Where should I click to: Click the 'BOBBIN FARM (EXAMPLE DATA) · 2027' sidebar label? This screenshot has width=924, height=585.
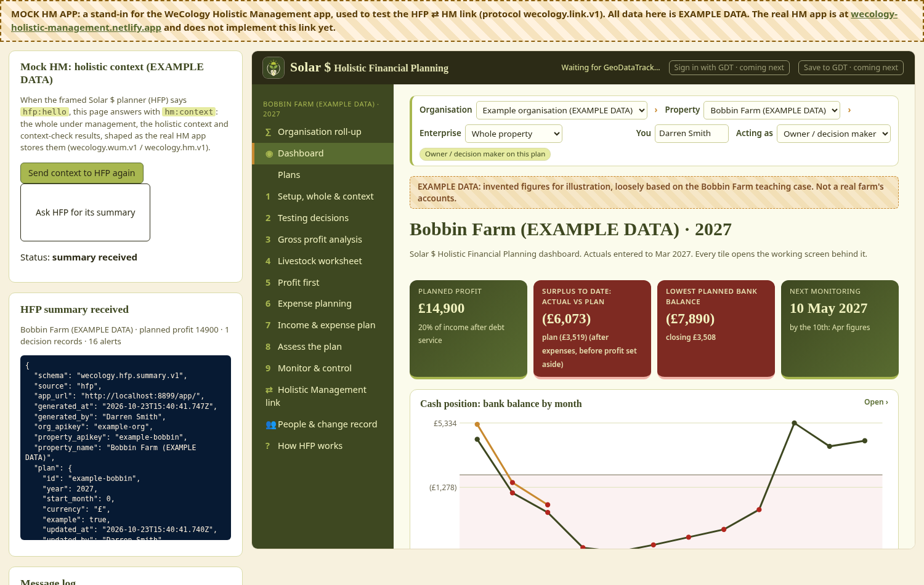[x=321, y=109]
